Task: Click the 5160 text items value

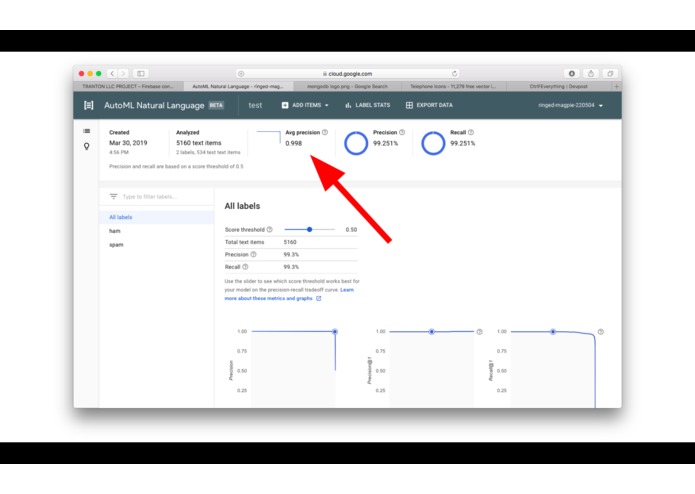Action: [199, 143]
